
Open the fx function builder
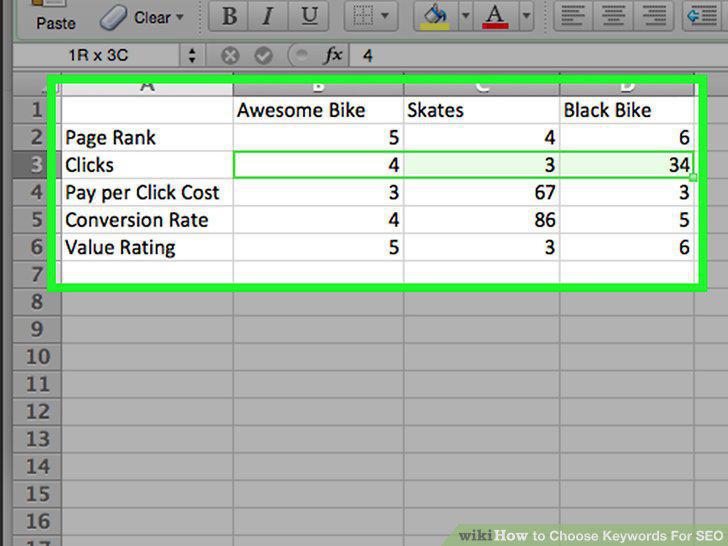(333, 56)
